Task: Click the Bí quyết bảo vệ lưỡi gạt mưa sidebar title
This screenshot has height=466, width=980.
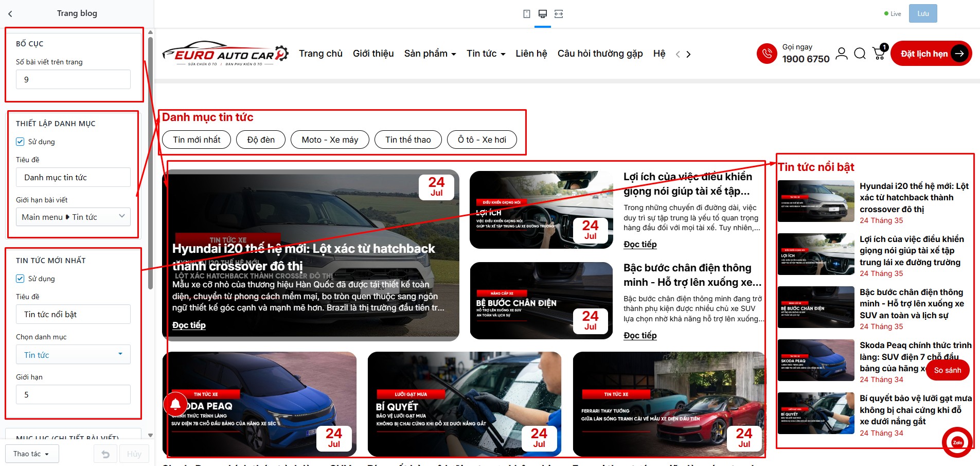Action: tap(916, 410)
